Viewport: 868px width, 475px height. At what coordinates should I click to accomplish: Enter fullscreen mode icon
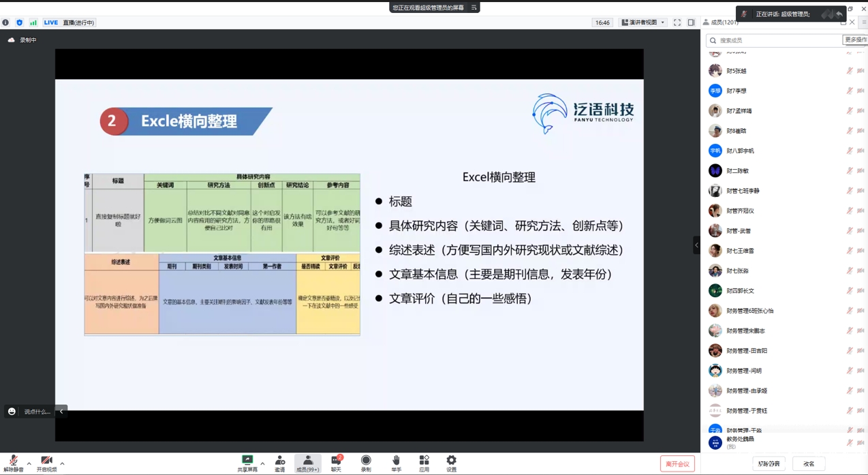[x=677, y=22]
